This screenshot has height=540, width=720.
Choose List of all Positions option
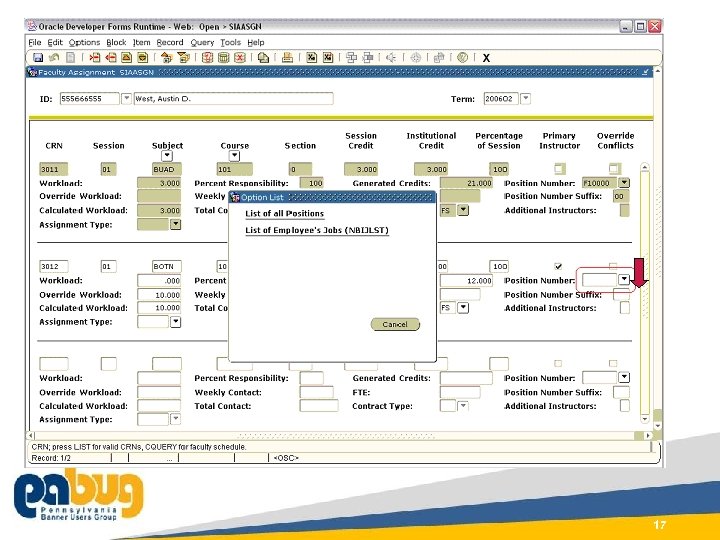tap(285, 214)
